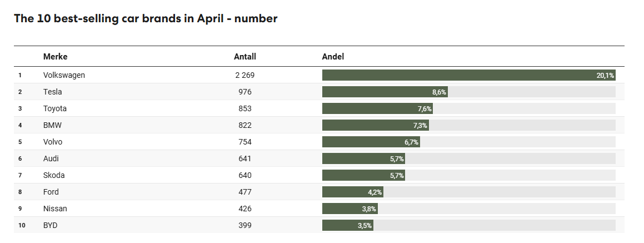This screenshot has width=644, height=243.
Task: Click the chart title heading
Action: pyautogui.click(x=146, y=18)
